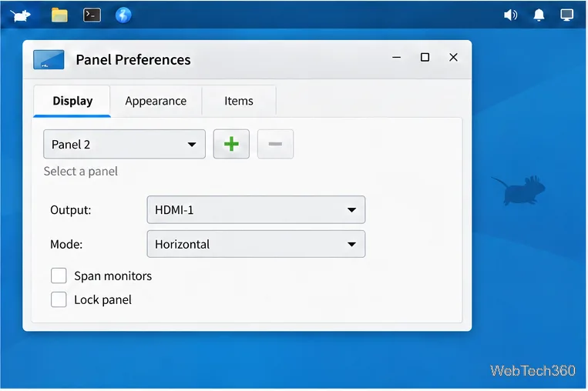Open the display monitor tray icon
This screenshot has width=588, height=391.
(566, 15)
